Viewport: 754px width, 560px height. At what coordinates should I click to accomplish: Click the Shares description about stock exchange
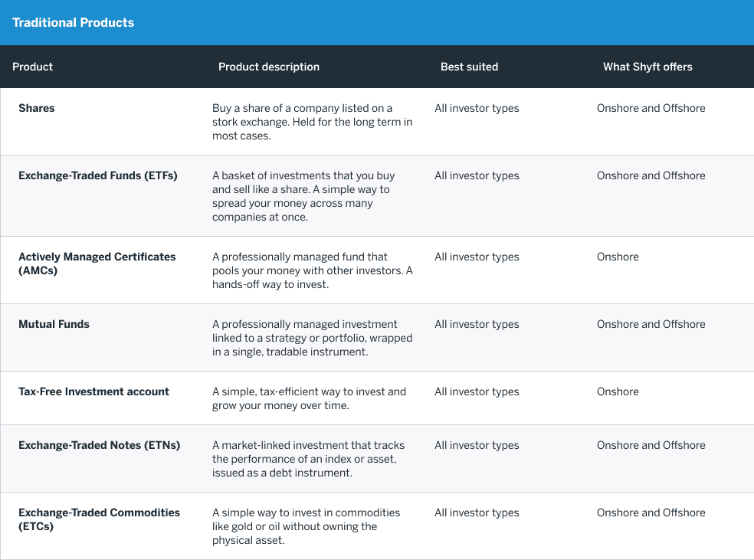point(313,122)
